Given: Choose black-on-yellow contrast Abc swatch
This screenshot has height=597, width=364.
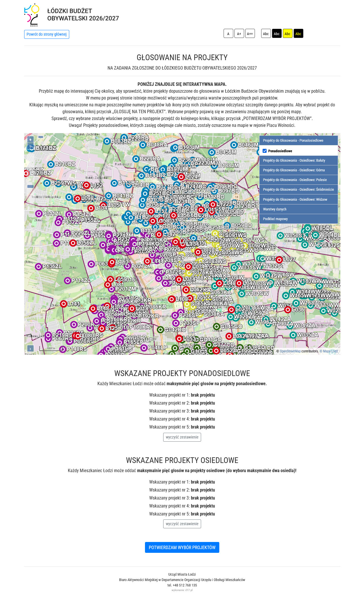Looking at the screenshot, I should click(288, 33).
